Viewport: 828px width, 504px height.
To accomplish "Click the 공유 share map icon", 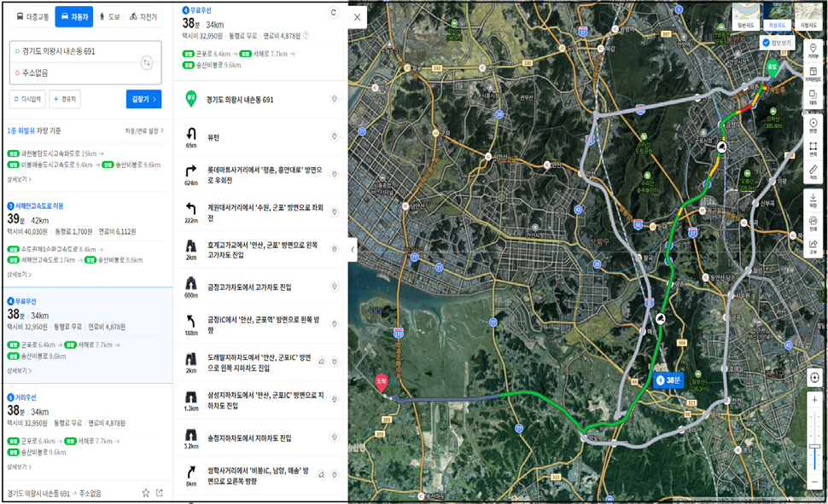I will point(813,246).
